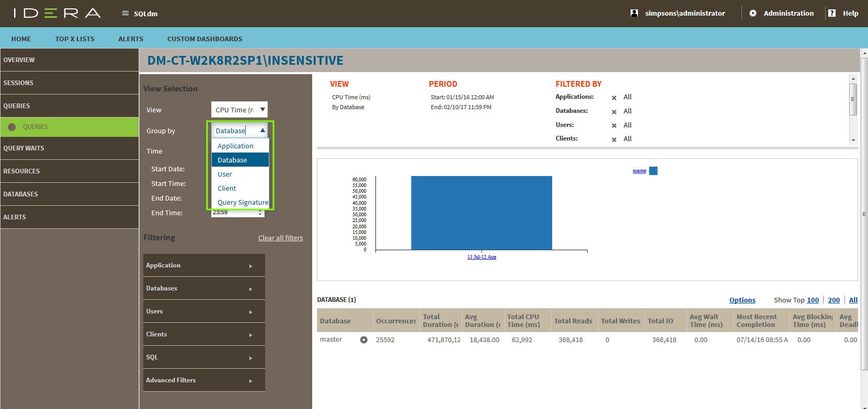The width and height of the screenshot is (868, 409).
Task: Open SESSIONS in the sidebar
Action: pos(70,83)
